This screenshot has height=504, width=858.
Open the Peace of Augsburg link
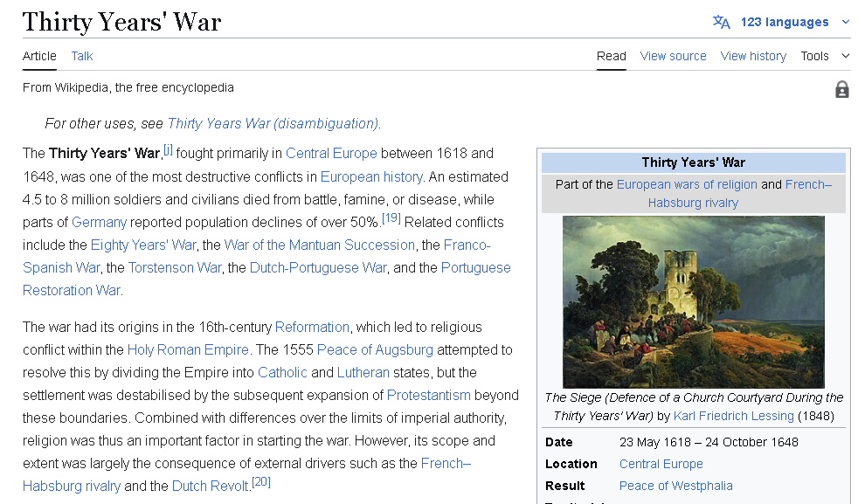[375, 349]
